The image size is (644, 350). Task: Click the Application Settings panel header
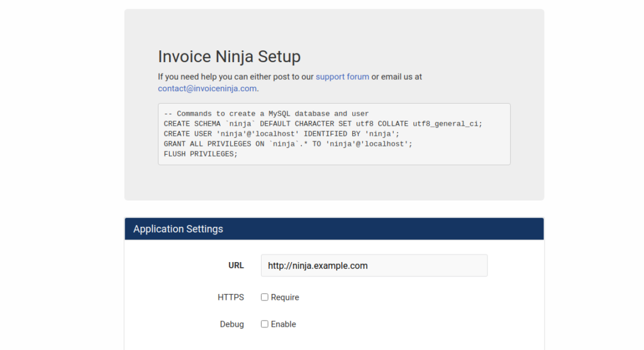point(335,229)
